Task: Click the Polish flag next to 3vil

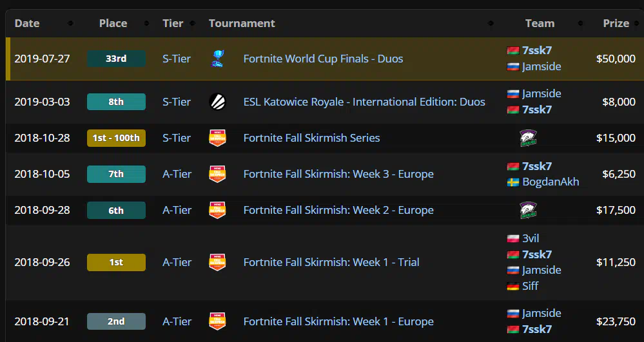Action: 513,238
